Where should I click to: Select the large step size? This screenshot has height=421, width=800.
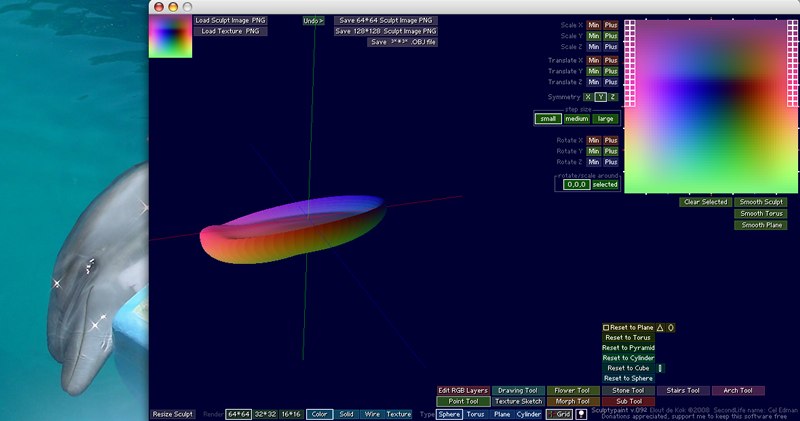tap(606, 119)
